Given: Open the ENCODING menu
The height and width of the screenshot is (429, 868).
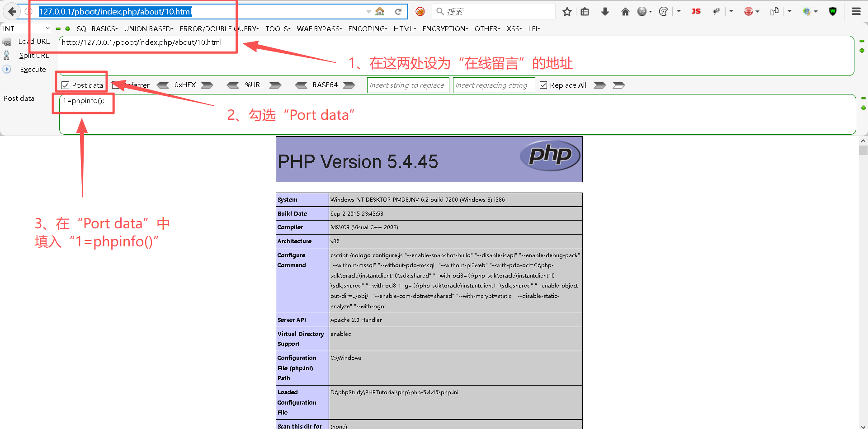Looking at the screenshot, I should tap(368, 29).
